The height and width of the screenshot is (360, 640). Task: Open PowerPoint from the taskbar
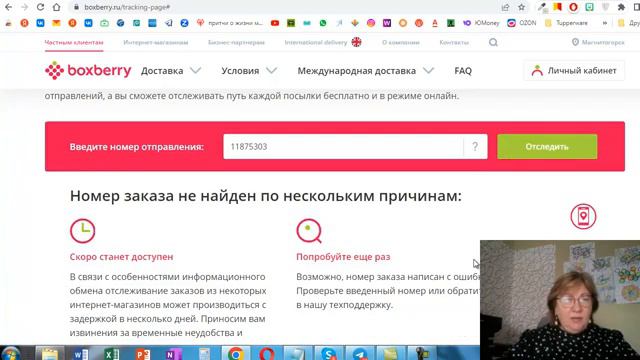click(x=142, y=353)
